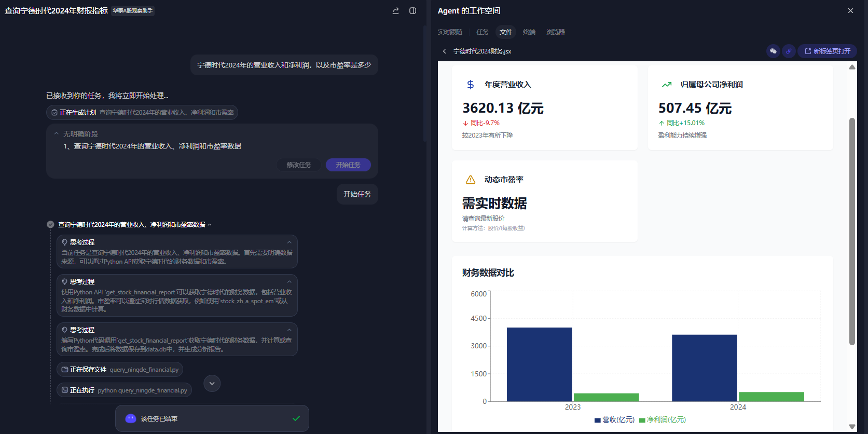Click the file preview vertical scrollbar thumb
Image resolution: width=868 pixels, height=434 pixels.
coord(852,232)
